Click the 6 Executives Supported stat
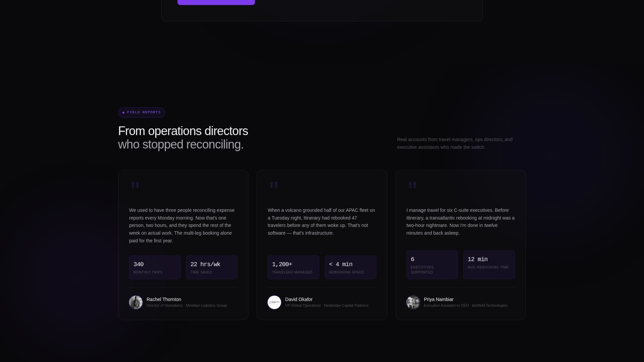644x362 pixels. click(x=432, y=265)
